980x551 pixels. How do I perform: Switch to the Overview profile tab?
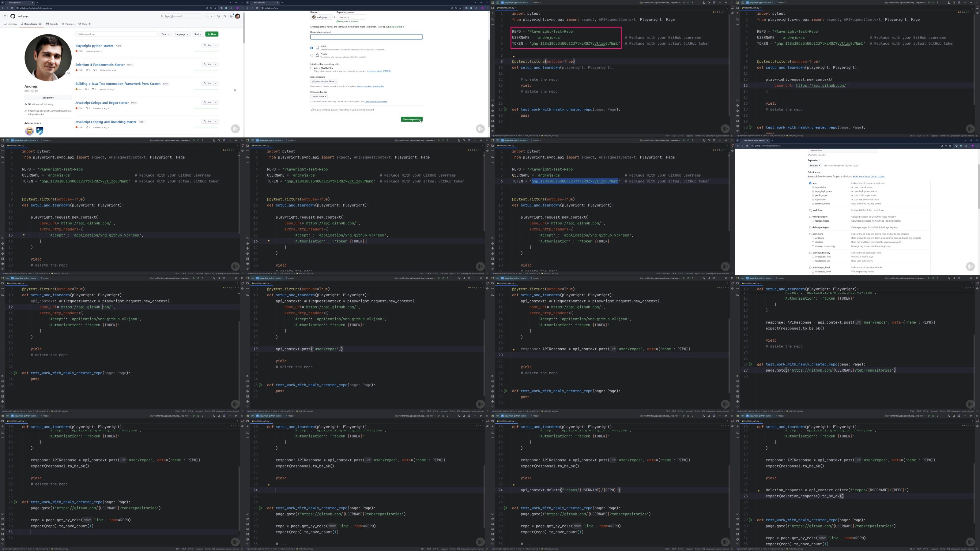coord(10,24)
